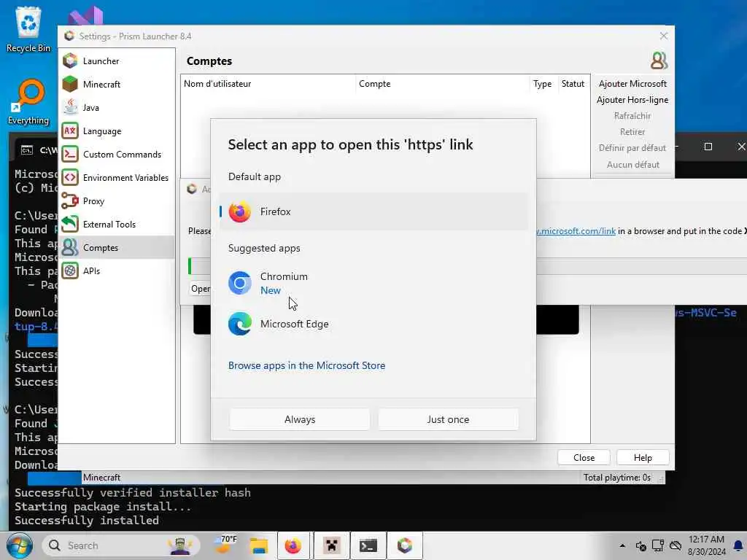Open the Minecraft creeper taskbar icon
Viewport: 747px width, 560px height.
[x=331, y=545]
